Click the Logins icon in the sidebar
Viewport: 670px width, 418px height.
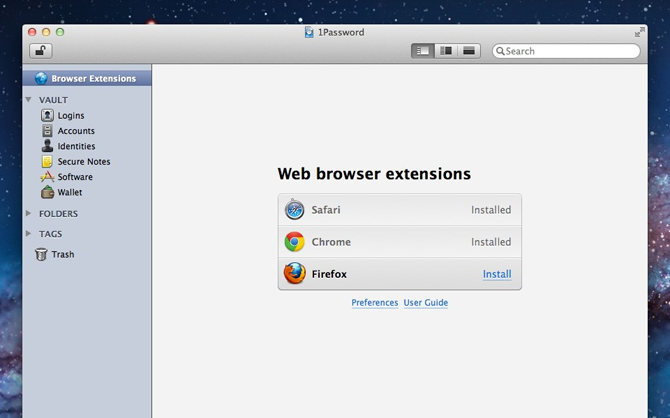47,115
